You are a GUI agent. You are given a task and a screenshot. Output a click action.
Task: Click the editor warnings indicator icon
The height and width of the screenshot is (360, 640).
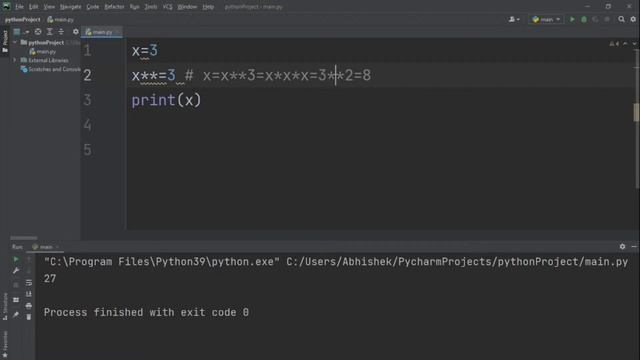pyautogui.click(x=613, y=44)
